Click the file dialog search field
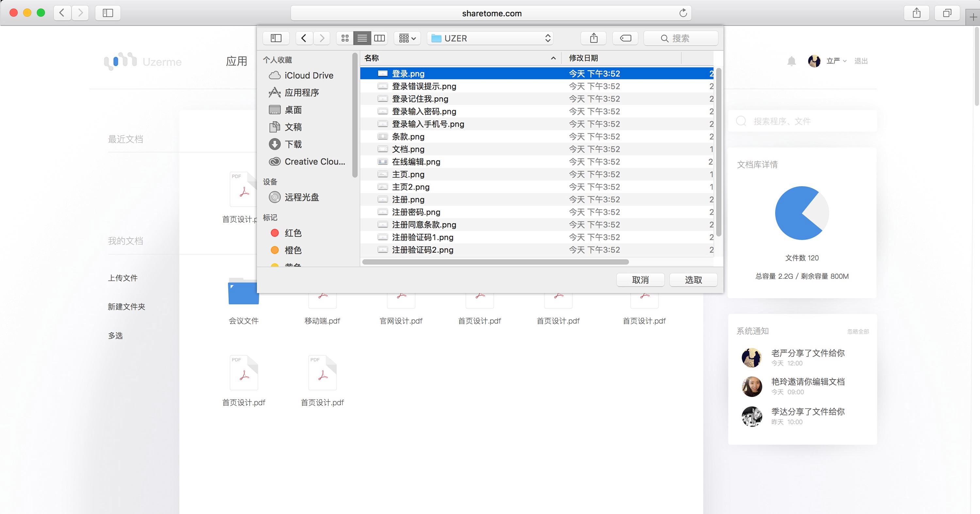Image resolution: width=980 pixels, height=514 pixels. pos(681,38)
